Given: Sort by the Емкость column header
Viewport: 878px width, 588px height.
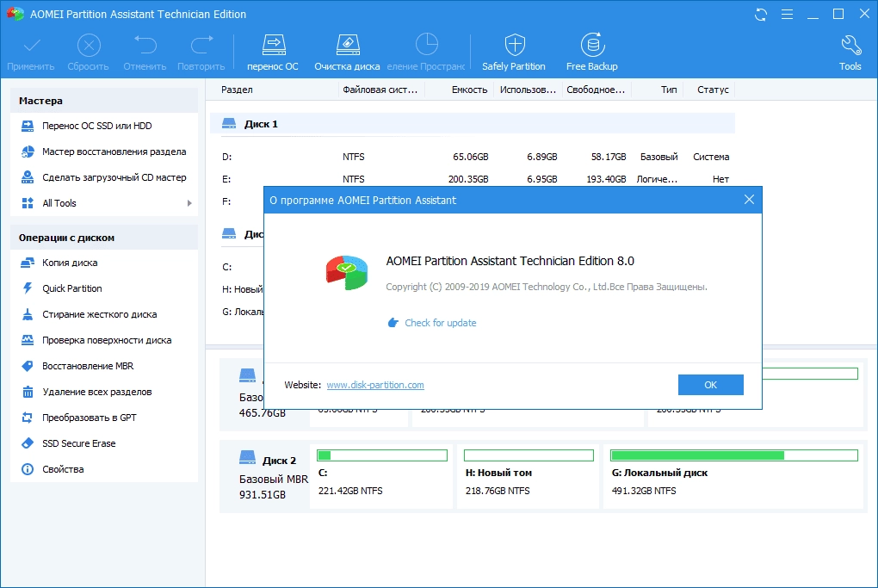Looking at the screenshot, I should [x=469, y=90].
